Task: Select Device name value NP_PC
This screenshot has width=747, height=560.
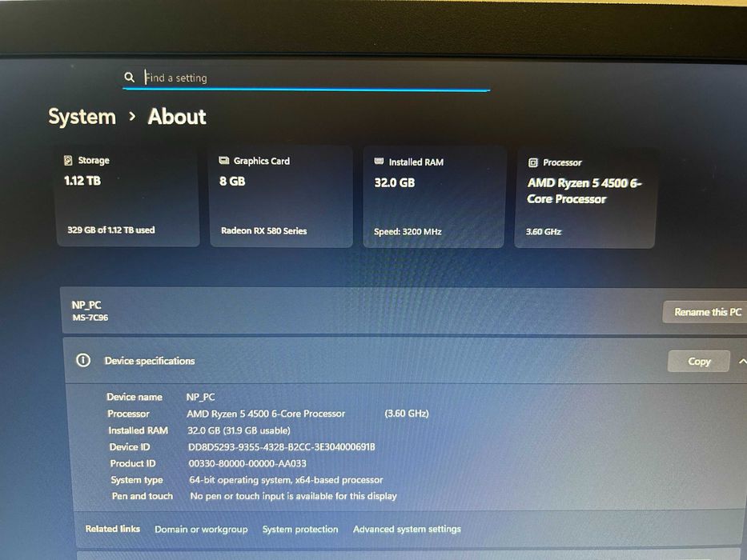Action: point(201,397)
